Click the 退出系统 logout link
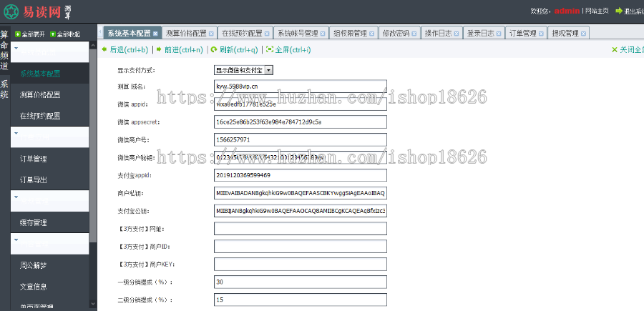Image resolution: width=644 pixels, height=311 pixels. (x=634, y=11)
